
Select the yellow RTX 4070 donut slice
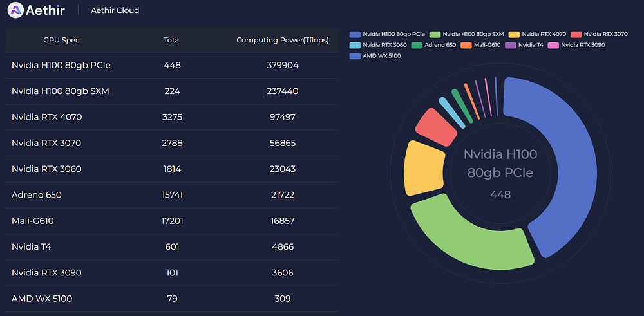(424, 168)
